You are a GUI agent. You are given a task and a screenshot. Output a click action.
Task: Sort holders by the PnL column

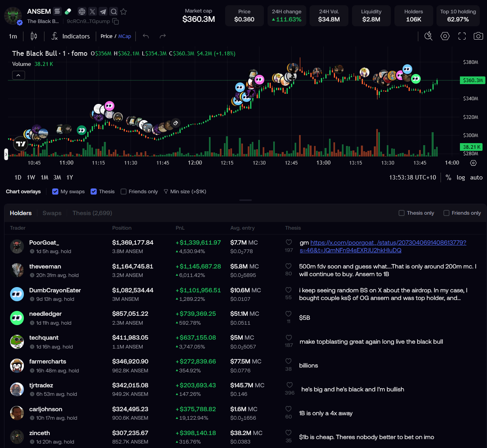tap(180, 228)
